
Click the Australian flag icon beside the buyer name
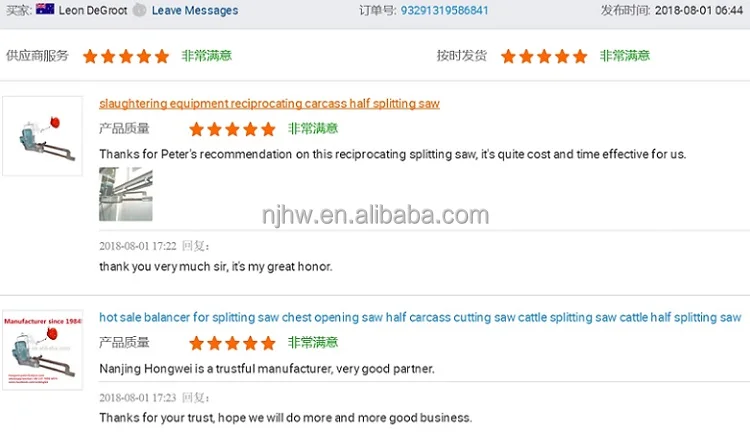click(x=45, y=9)
